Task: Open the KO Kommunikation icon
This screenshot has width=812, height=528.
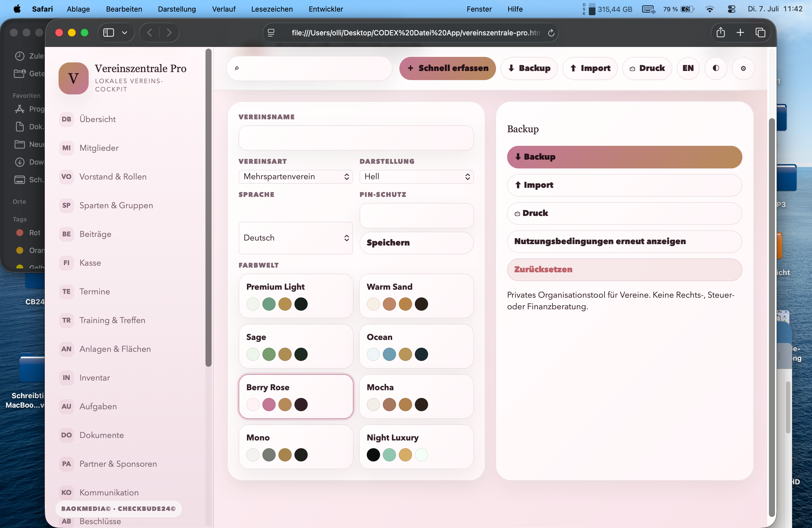Action: tap(67, 493)
